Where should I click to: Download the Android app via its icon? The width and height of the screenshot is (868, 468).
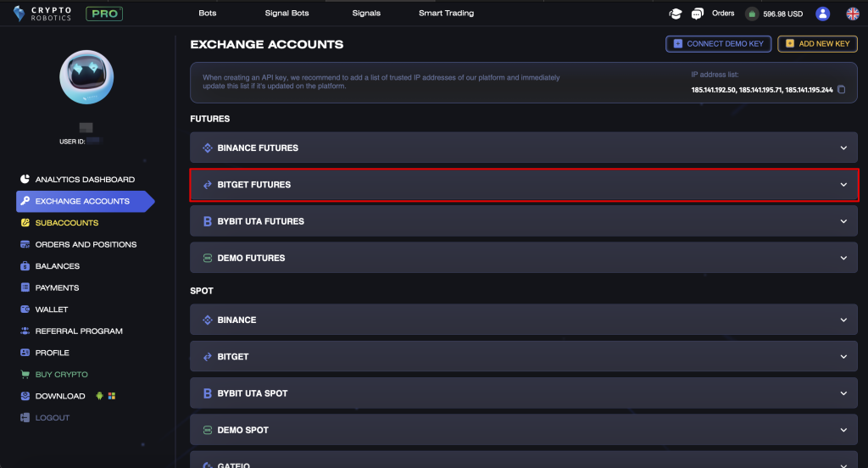(x=100, y=395)
